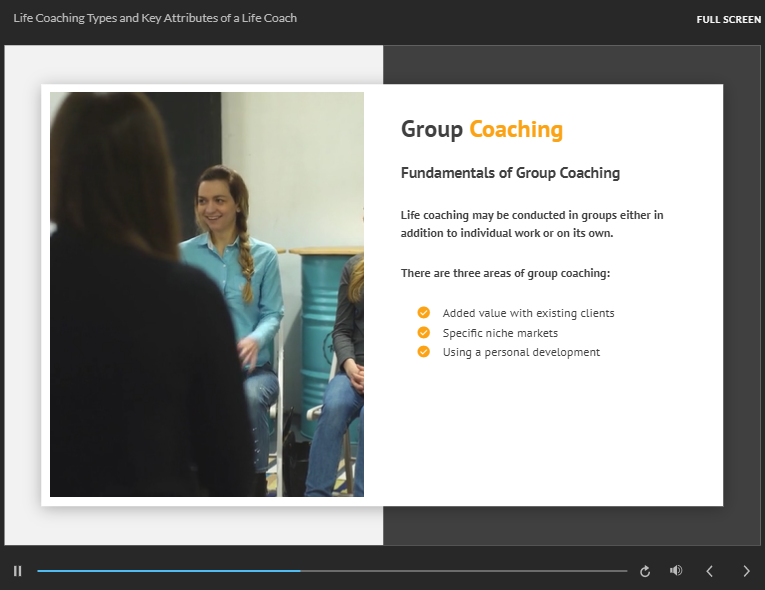This screenshot has width=765, height=590.
Task: Open the FULL SCREEN view
Action: click(728, 19)
